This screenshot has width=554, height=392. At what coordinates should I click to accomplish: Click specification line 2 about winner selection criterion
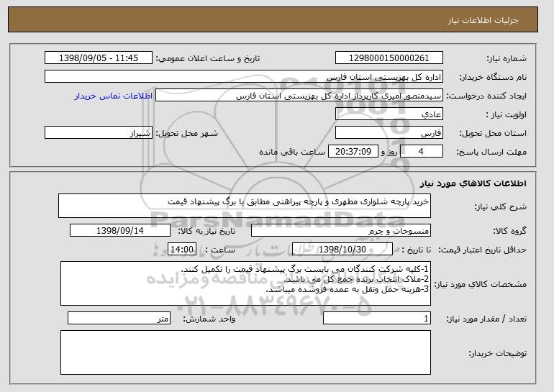point(356,279)
